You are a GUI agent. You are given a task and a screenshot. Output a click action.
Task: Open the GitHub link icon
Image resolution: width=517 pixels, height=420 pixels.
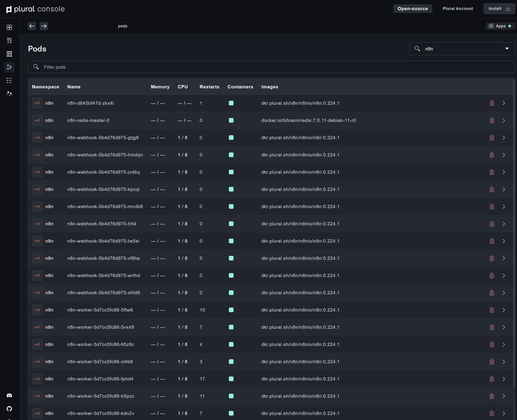click(x=9, y=409)
